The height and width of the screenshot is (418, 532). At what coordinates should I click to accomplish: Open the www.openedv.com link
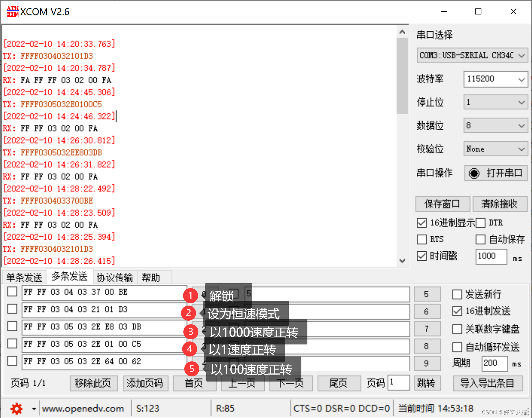pyautogui.click(x=83, y=409)
